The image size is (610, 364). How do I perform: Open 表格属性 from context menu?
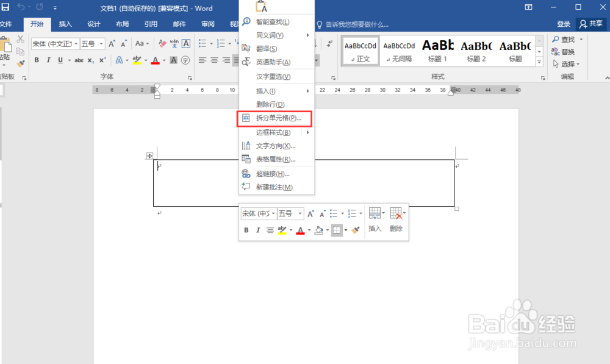(x=276, y=159)
